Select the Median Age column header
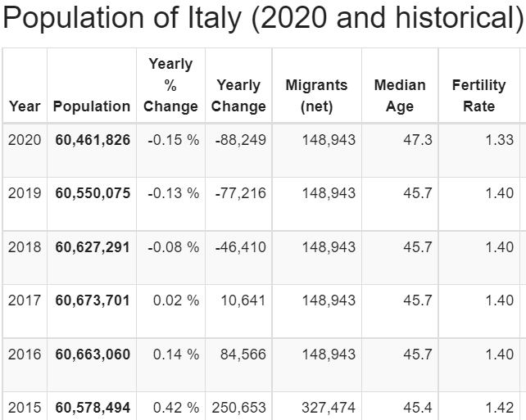The width and height of the screenshot is (526, 420). point(400,96)
